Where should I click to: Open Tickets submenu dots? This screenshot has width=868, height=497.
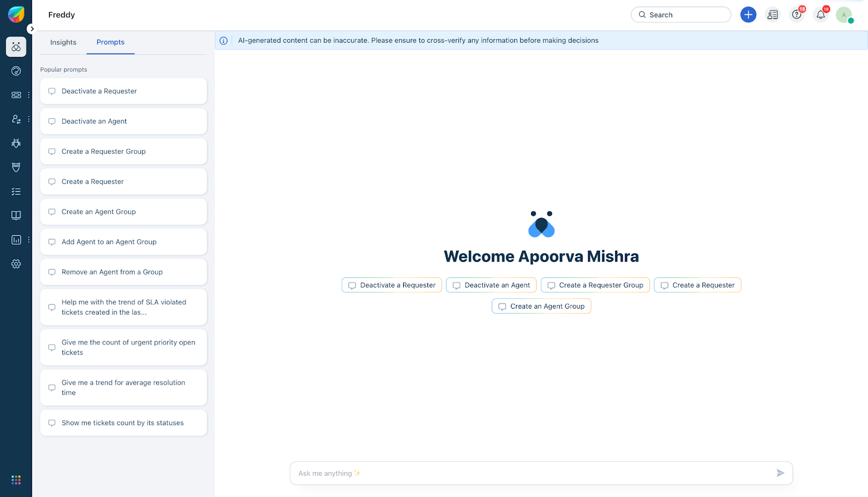(29, 95)
